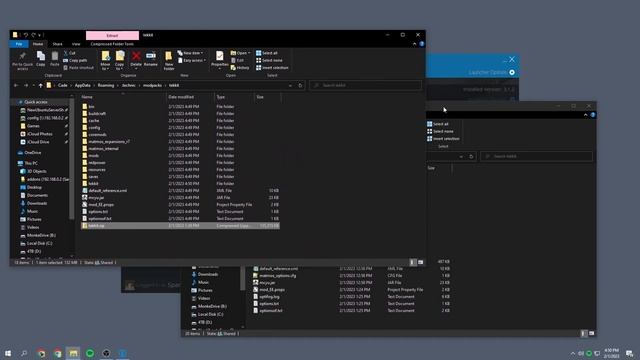Open the File menu tab
Image resolution: width=640 pixels, height=360 pixels.
coord(19,44)
